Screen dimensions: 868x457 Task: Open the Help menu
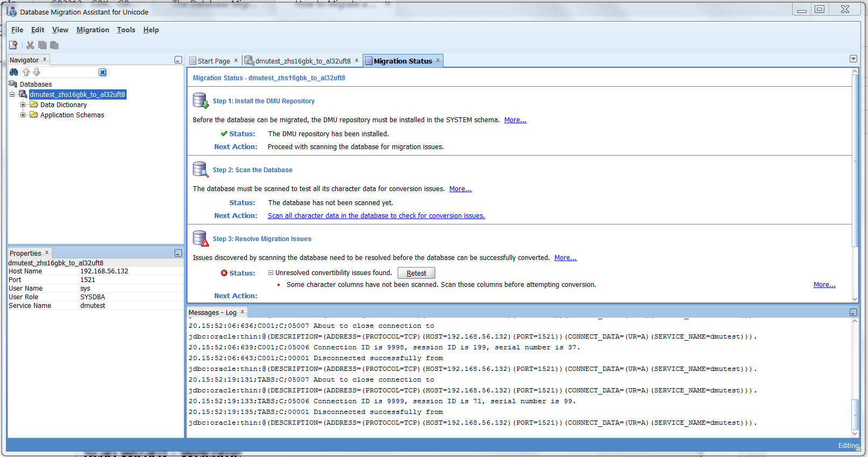click(151, 30)
